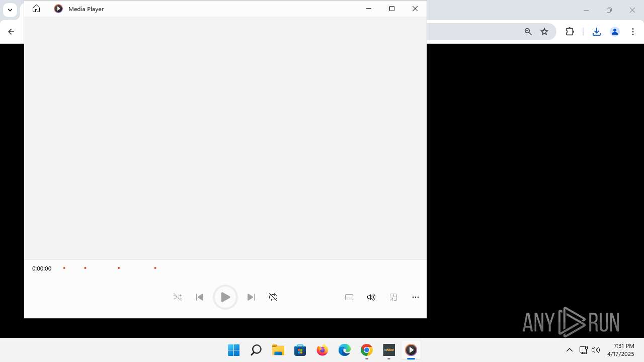
Task: Open taskbar Search
Action: (256, 350)
